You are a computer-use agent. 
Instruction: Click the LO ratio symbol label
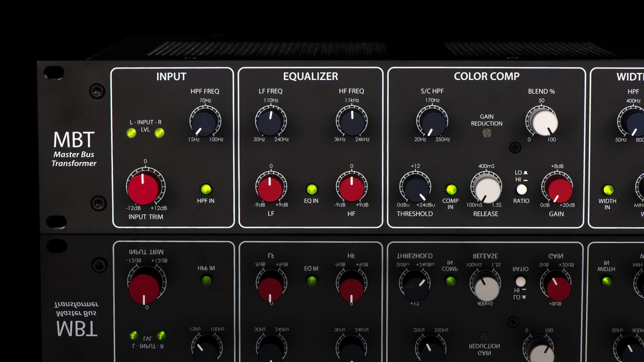point(521,173)
